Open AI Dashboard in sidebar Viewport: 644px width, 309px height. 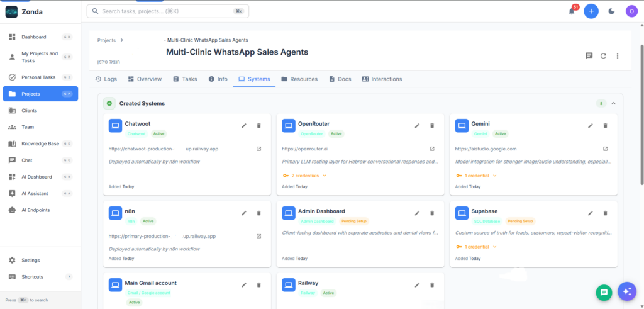(x=40, y=177)
